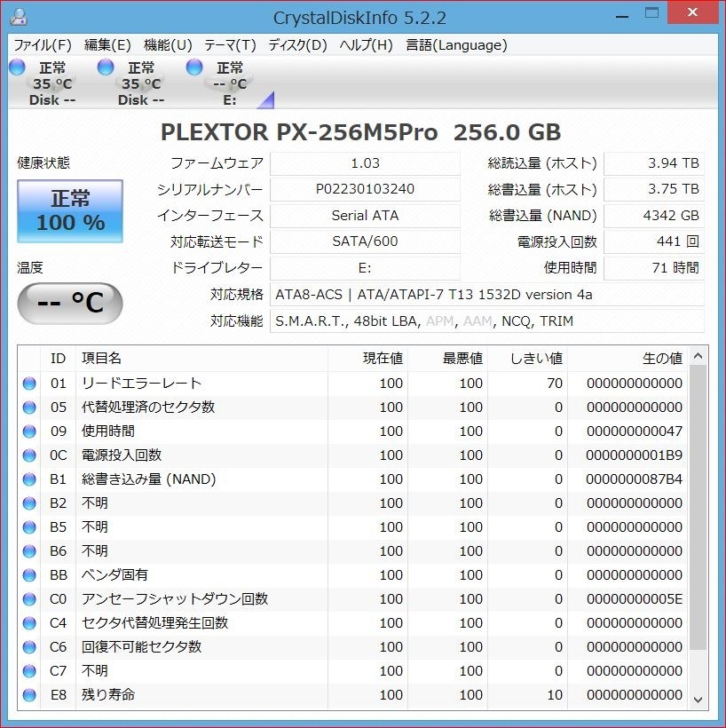Click the 生の値 column header
Screen dimensions: 726x728
pos(664,358)
